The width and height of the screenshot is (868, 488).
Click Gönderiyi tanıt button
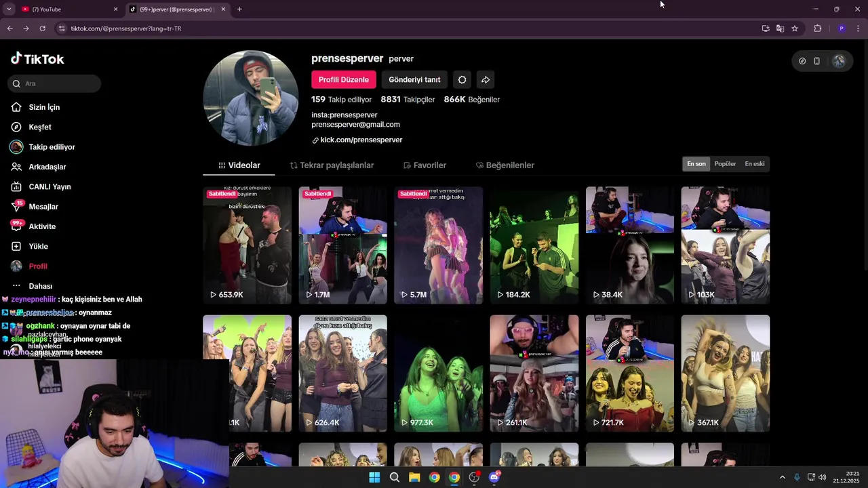pyautogui.click(x=414, y=79)
